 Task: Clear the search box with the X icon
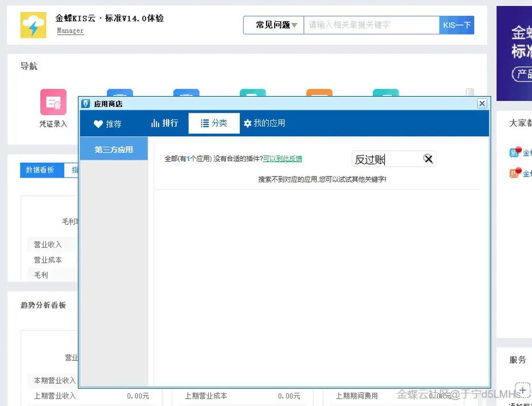[x=428, y=159]
